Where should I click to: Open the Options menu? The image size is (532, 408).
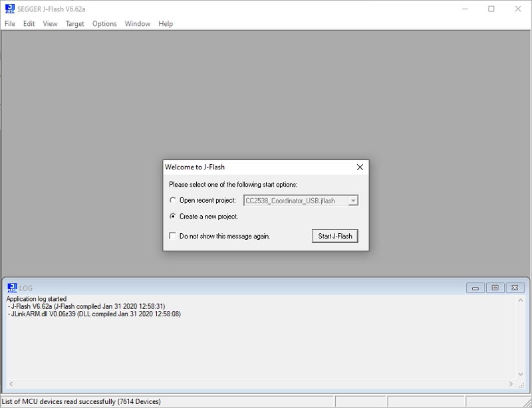click(104, 24)
